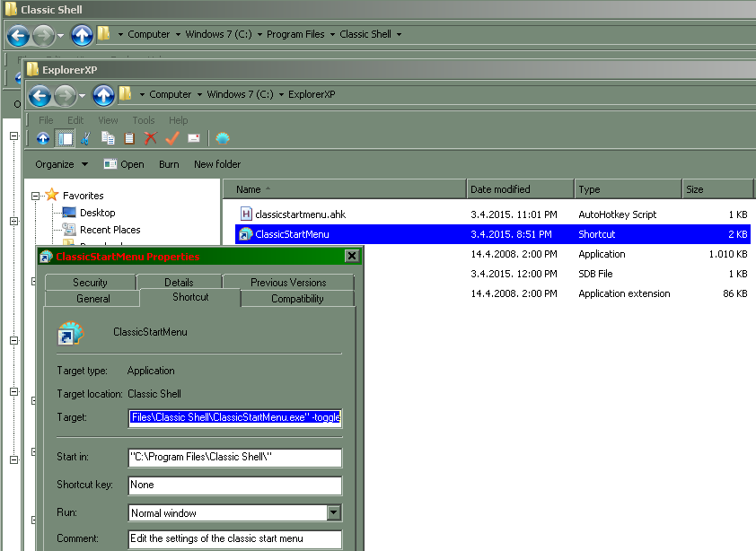Click the orange checkmark Properties icon
This screenshot has width=756, height=551.
click(172, 139)
